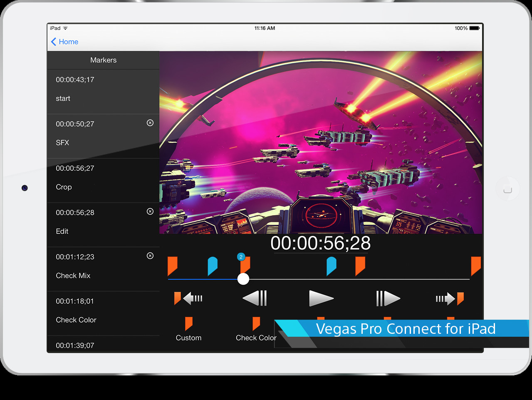532x400 pixels.
Task: Jump to the previous marker
Action: point(188,298)
